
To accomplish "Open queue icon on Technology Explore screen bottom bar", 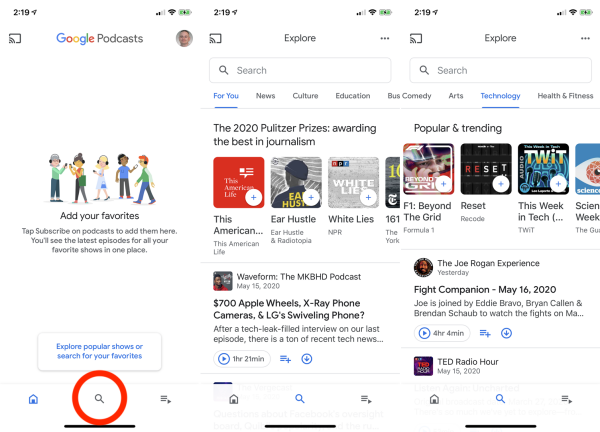I will coord(566,399).
